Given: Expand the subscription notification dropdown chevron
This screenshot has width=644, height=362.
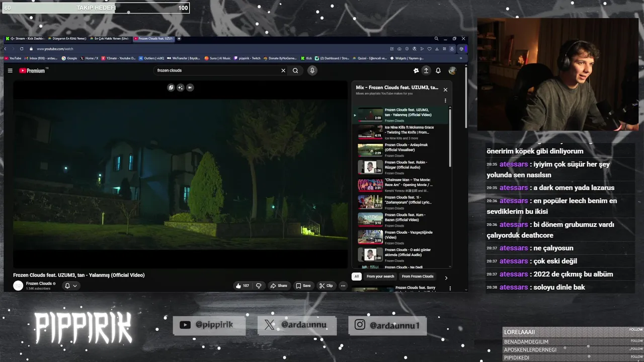Looking at the screenshot, I should 75,286.
